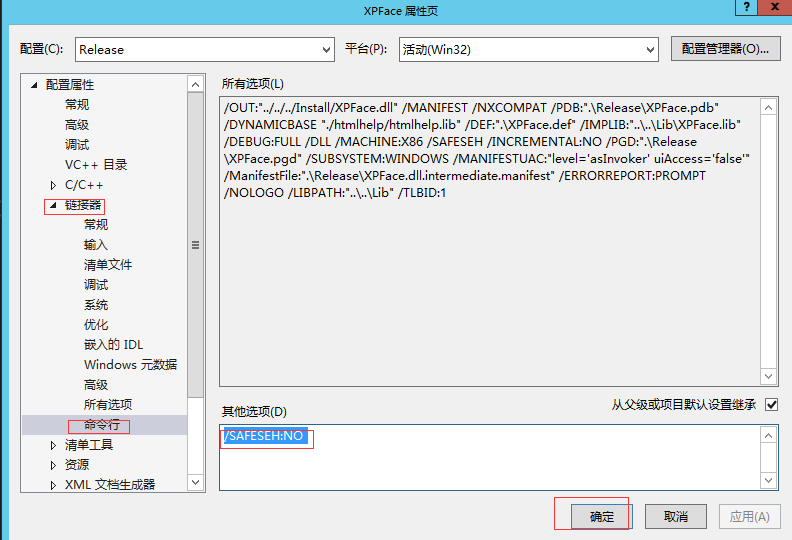Select 调试 under 链接器
The image size is (792, 540).
click(x=96, y=285)
